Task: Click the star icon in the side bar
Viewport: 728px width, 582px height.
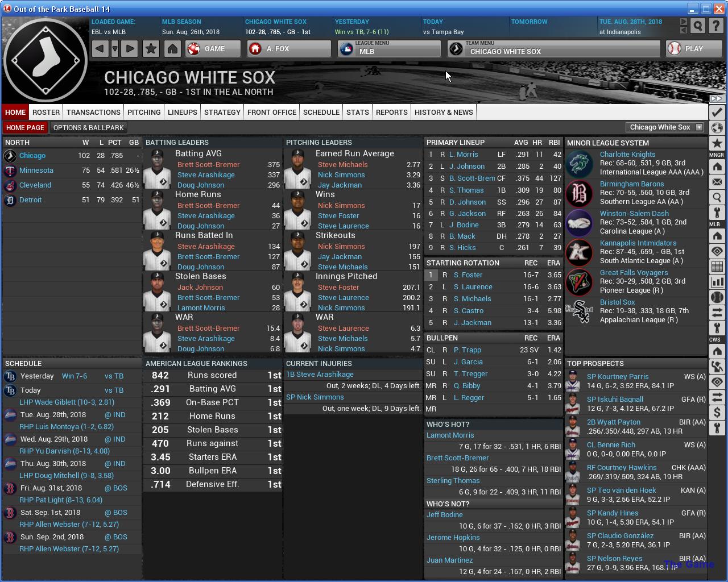Action: pos(717,143)
